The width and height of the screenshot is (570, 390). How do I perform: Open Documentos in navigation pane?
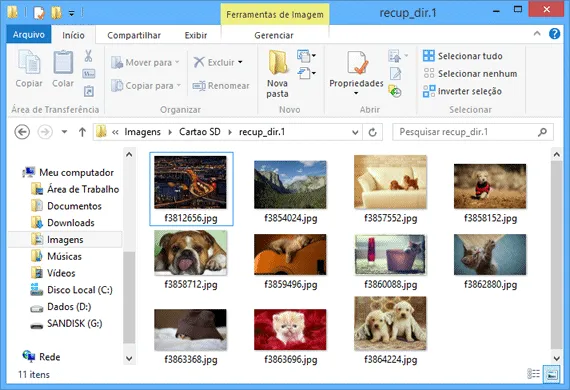point(66,206)
